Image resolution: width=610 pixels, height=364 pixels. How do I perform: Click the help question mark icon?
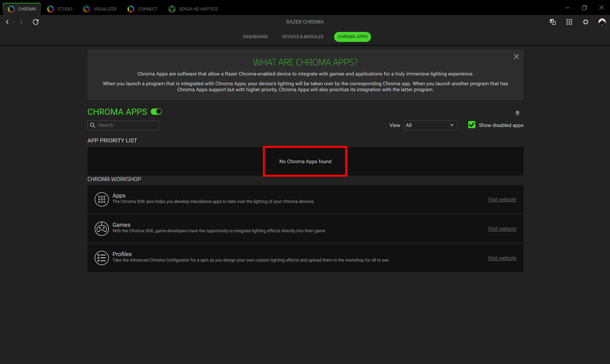pyautogui.click(x=517, y=113)
